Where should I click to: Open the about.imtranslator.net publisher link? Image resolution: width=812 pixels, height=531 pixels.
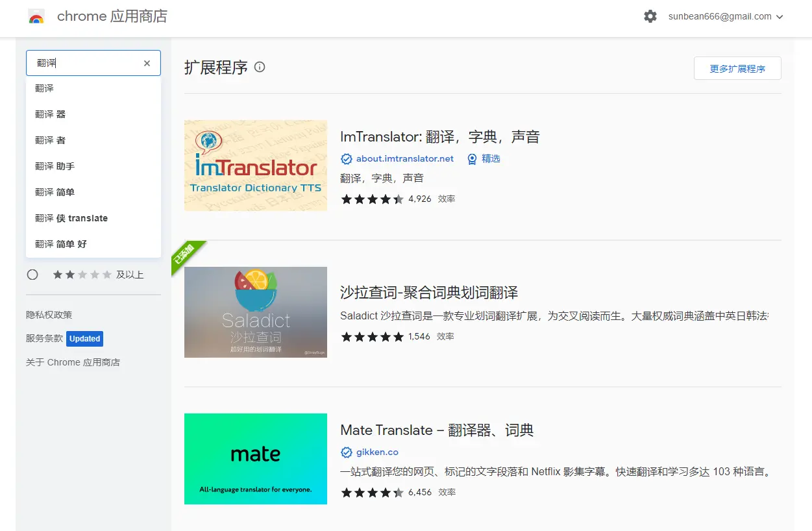(x=405, y=159)
